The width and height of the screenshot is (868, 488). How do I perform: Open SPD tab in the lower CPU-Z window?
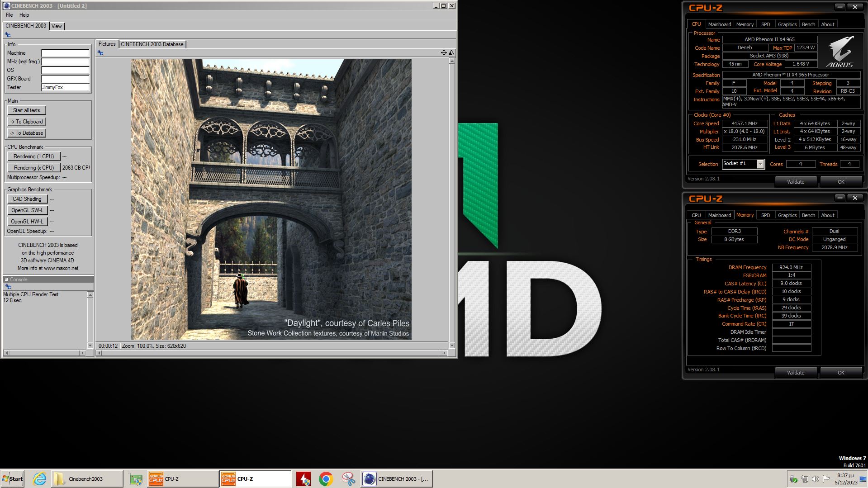(x=765, y=215)
